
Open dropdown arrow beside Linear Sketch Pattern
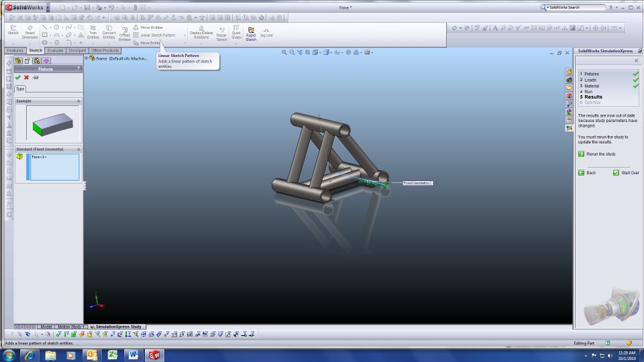(185, 36)
